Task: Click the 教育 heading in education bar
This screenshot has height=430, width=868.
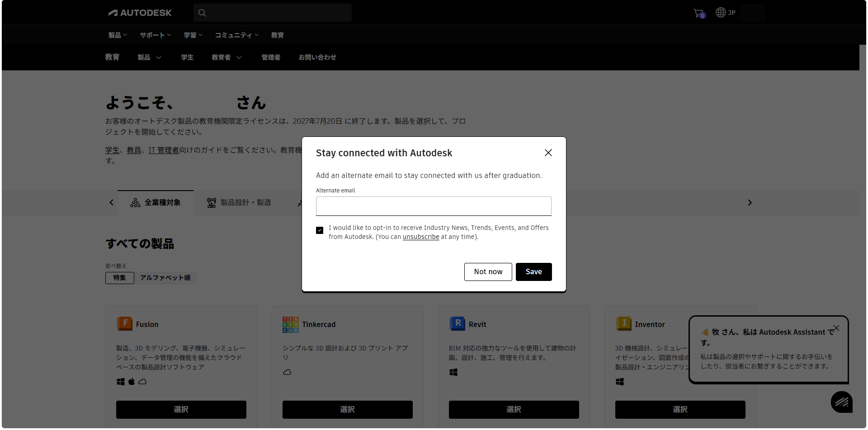Action: [113, 57]
